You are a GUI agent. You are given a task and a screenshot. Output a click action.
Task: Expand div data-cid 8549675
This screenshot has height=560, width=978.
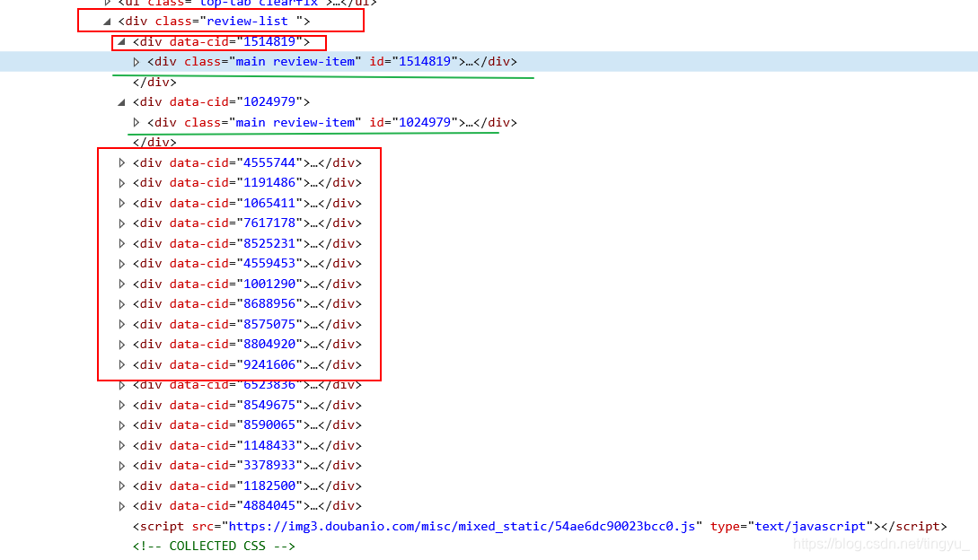point(121,406)
